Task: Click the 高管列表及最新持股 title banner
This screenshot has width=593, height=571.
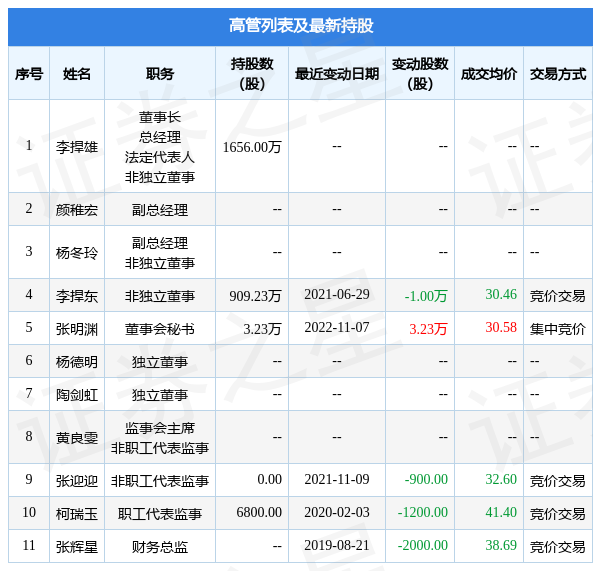Action: coord(301,26)
